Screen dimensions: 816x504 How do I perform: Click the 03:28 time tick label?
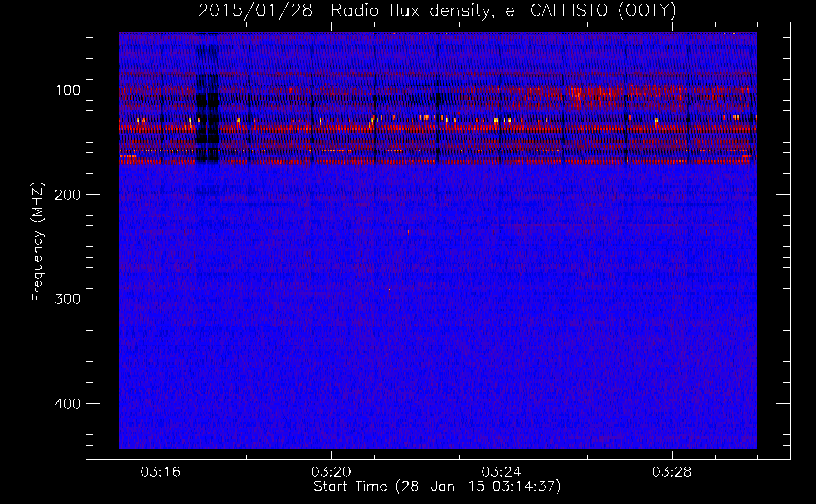[672, 472]
